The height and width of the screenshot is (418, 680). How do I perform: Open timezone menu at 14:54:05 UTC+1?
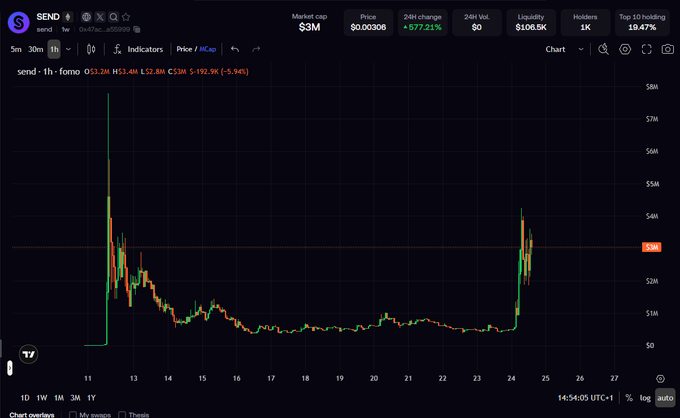pos(585,398)
